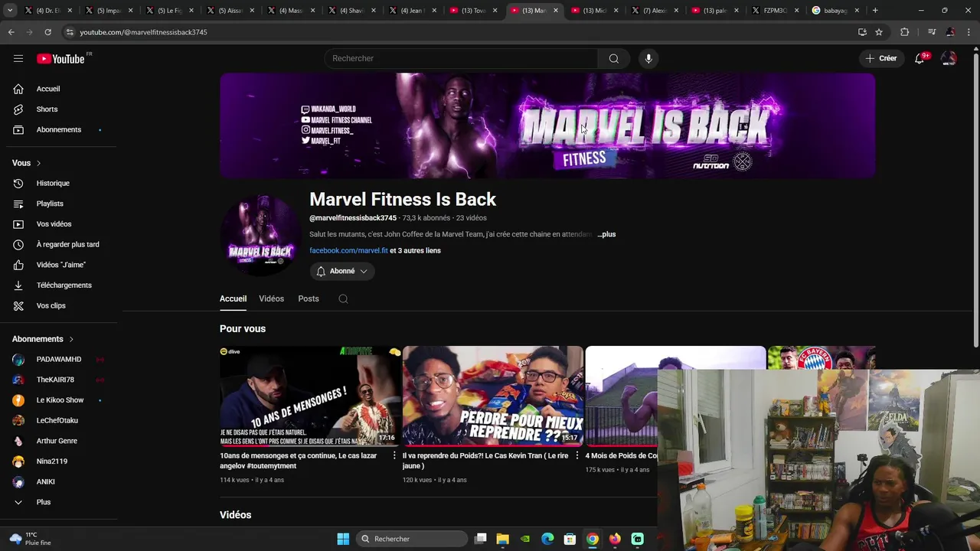
Task: Open the Windows Start menu
Action: click(x=343, y=539)
